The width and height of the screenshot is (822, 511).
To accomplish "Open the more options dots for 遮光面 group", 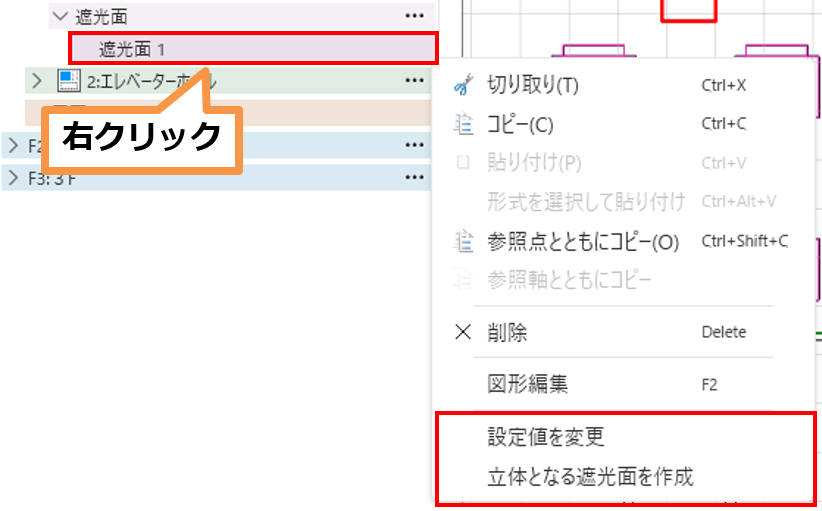I will [x=415, y=16].
